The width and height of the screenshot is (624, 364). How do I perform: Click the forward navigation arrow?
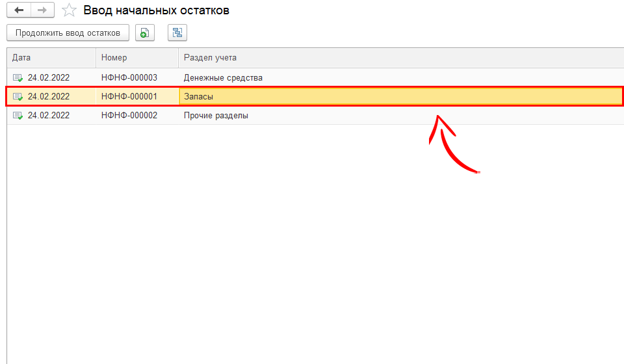[42, 10]
